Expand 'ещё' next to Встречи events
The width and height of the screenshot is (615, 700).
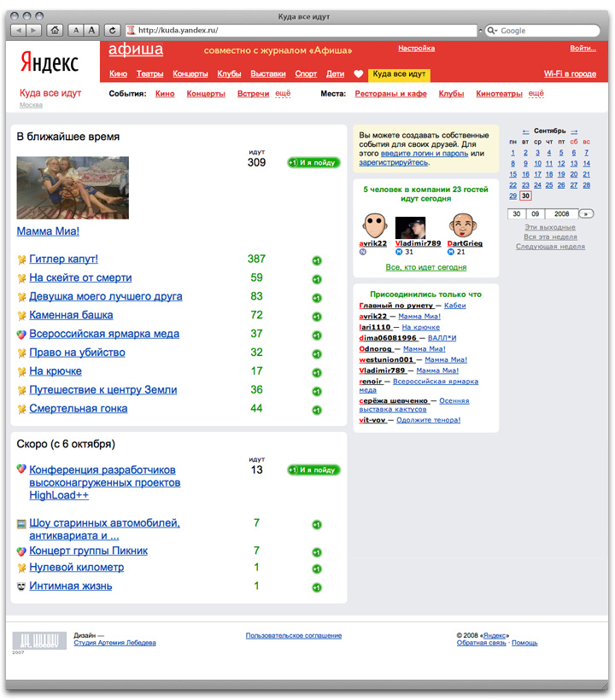click(x=282, y=93)
